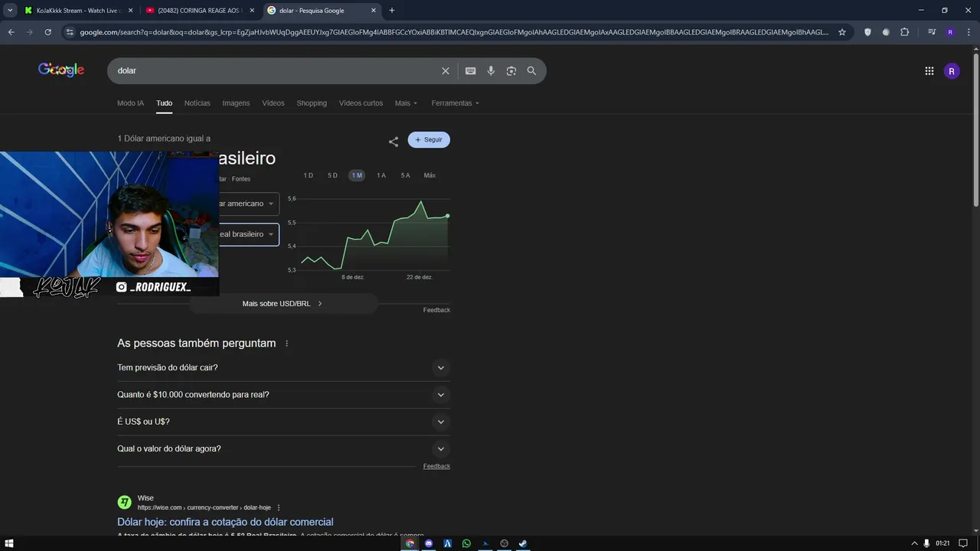Switch to CORINGA REAGE browser tab

coord(199,11)
